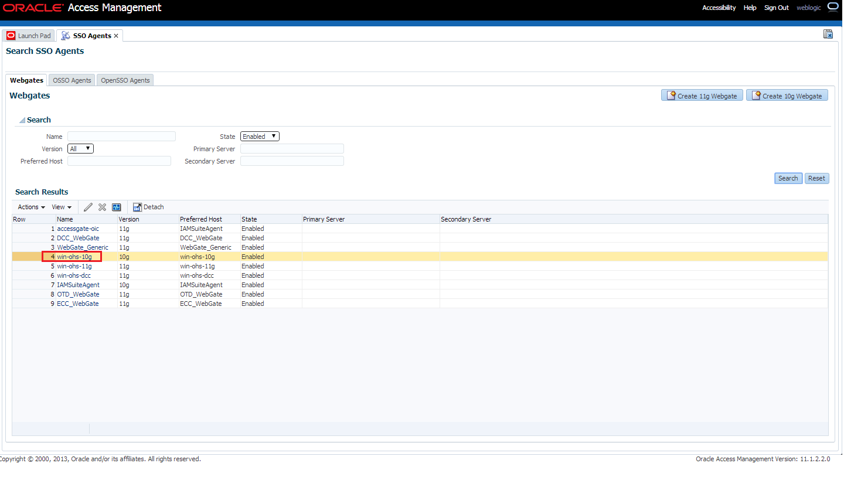This screenshot has width=844, height=504.
Task: Open the win-ohs-10g link in Name column
Action: pyautogui.click(x=74, y=257)
